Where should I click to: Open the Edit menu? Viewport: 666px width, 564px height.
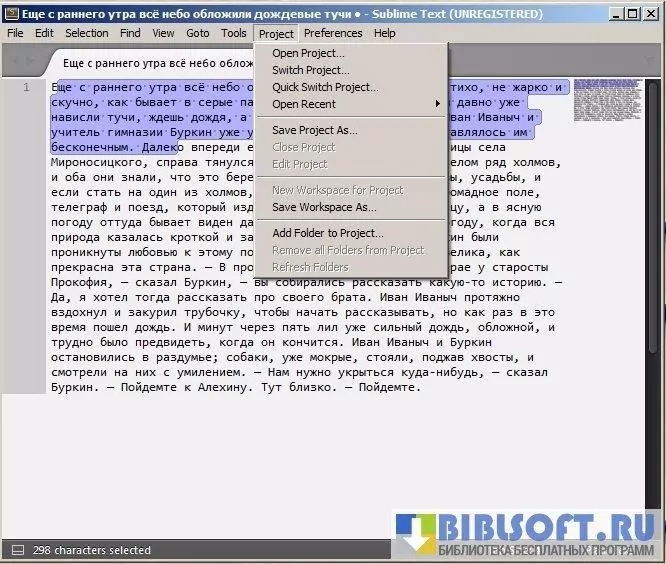[x=45, y=33]
